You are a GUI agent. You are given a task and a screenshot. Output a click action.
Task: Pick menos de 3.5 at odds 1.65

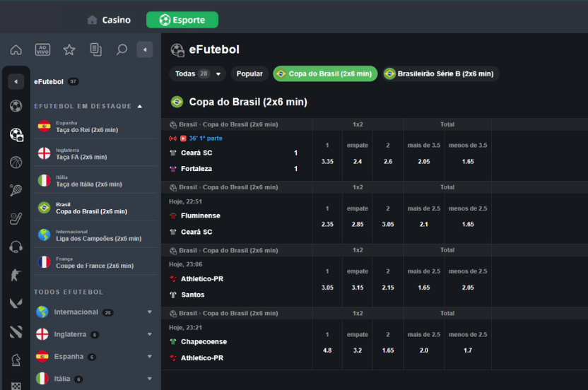point(468,161)
